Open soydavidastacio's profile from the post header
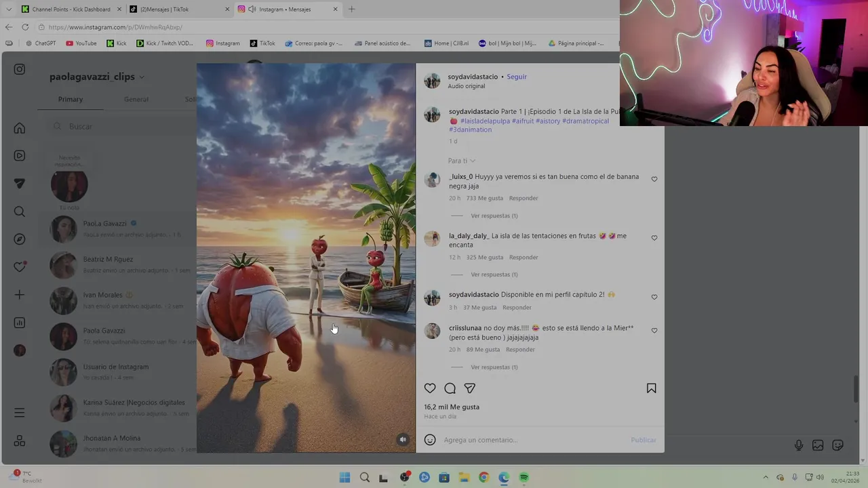The height and width of the screenshot is (488, 868). 473,77
